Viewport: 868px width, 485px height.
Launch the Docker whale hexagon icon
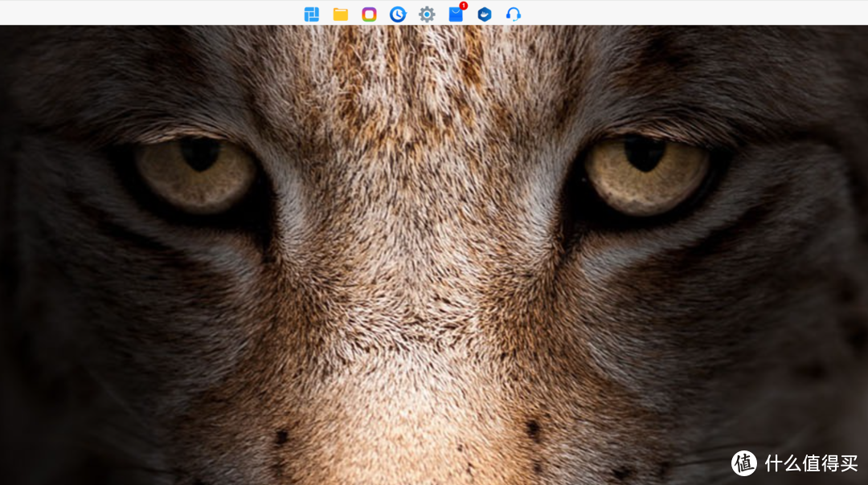[x=484, y=14]
